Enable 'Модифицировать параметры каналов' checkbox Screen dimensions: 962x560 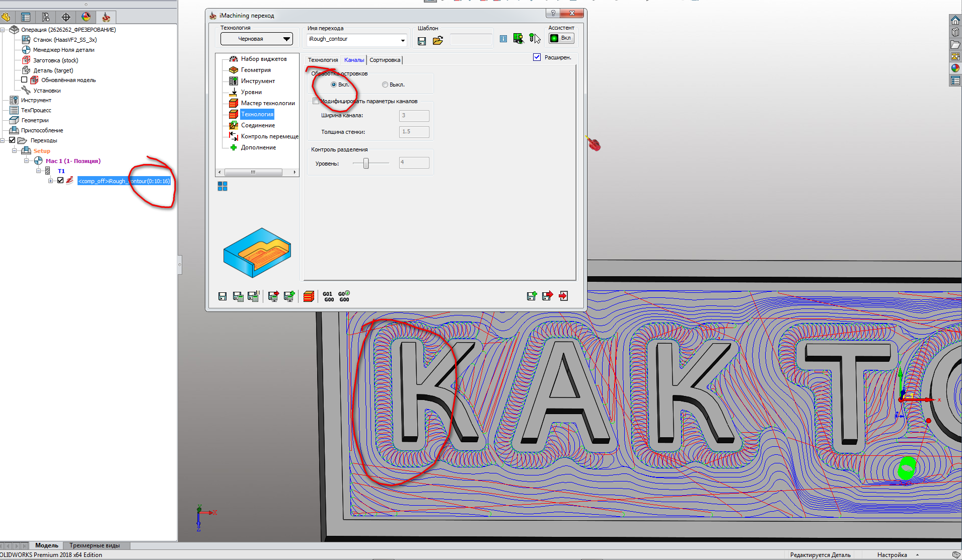pyautogui.click(x=316, y=101)
